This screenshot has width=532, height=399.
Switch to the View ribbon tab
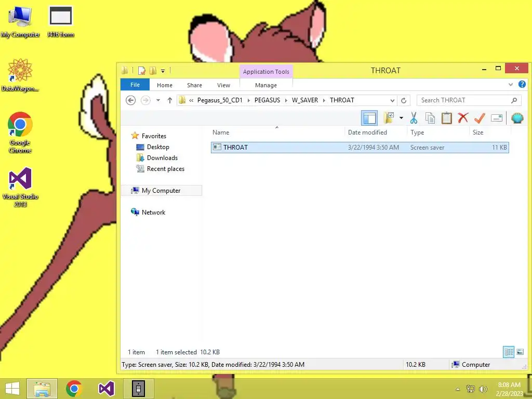click(223, 85)
